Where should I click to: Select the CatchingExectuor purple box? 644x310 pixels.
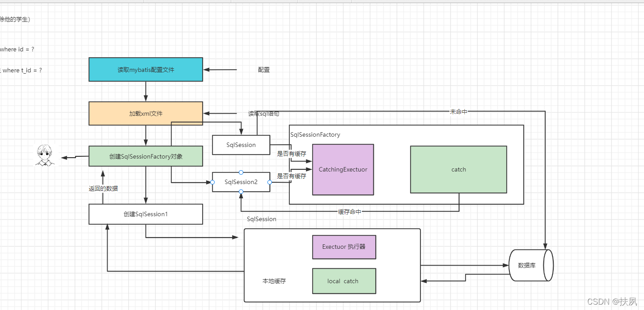(x=343, y=170)
